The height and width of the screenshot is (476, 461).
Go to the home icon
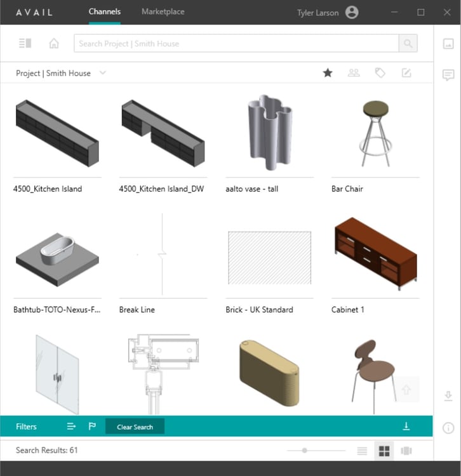pos(54,43)
